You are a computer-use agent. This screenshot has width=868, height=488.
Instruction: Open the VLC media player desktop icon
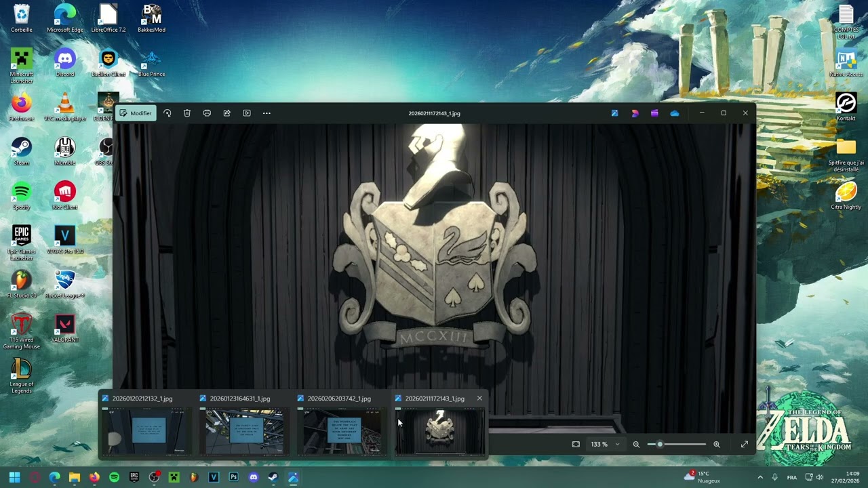(x=65, y=107)
